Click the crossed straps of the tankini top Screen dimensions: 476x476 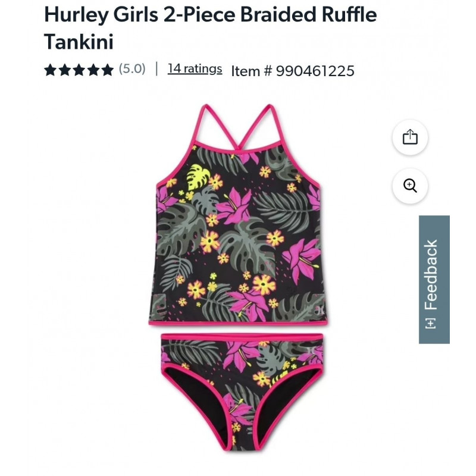click(238, 127)
